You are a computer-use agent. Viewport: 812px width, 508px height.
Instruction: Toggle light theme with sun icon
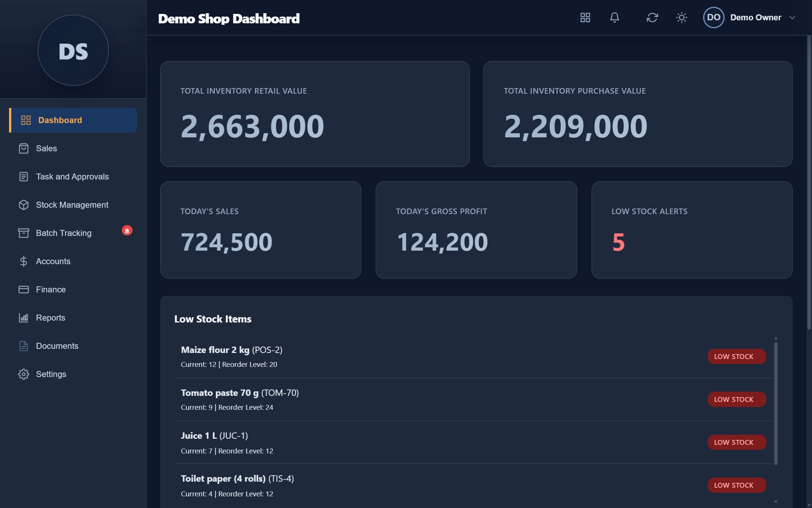(682, 18)
